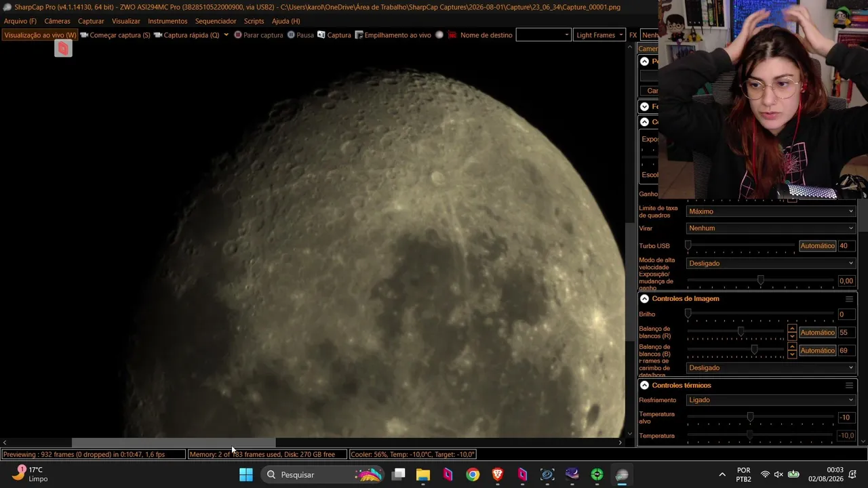Collapse the Controles térmicos section
Image resolution: width=868 pixels, height=488 pixels.
click(x=644, y=386)
